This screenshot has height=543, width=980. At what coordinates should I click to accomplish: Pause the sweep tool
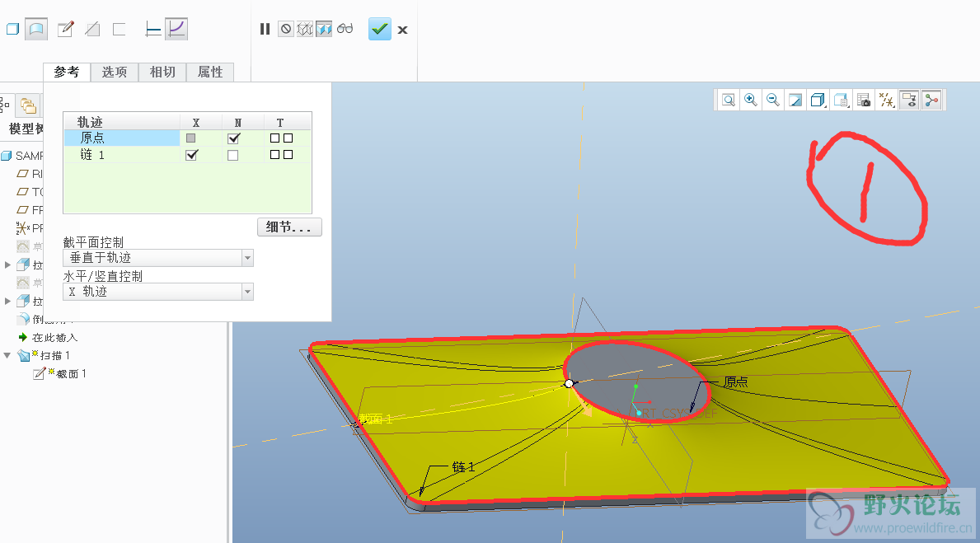pos(265,29)
